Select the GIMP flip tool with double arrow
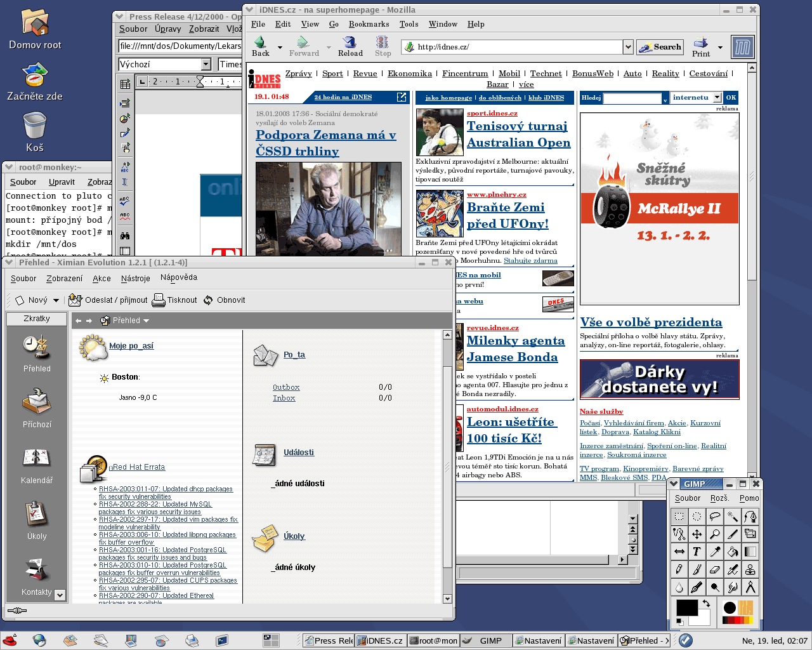This screenshot has width=812, height=650. [x=679, y=552]
